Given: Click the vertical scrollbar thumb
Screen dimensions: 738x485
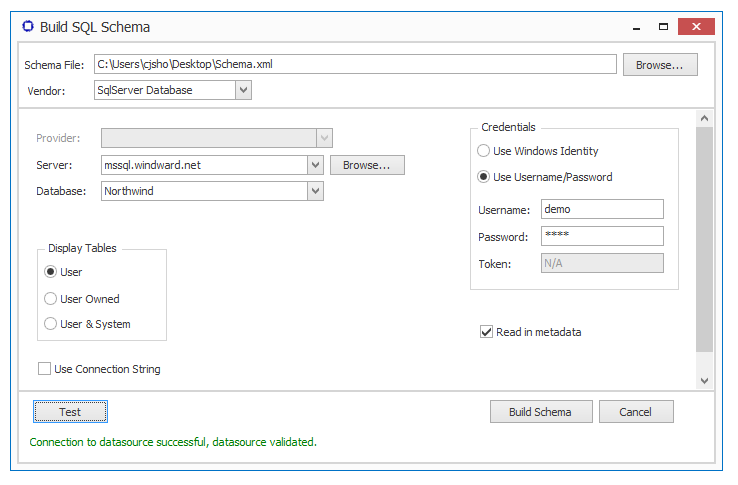Looking at the screenshot, I should (704, 239).
